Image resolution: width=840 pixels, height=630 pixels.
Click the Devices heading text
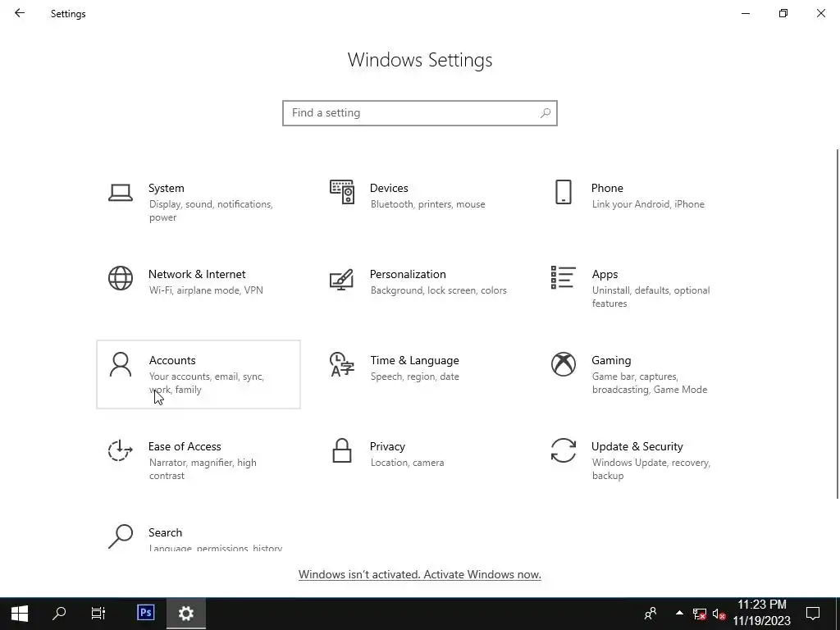pyautogui.click(x=389, y=188)
